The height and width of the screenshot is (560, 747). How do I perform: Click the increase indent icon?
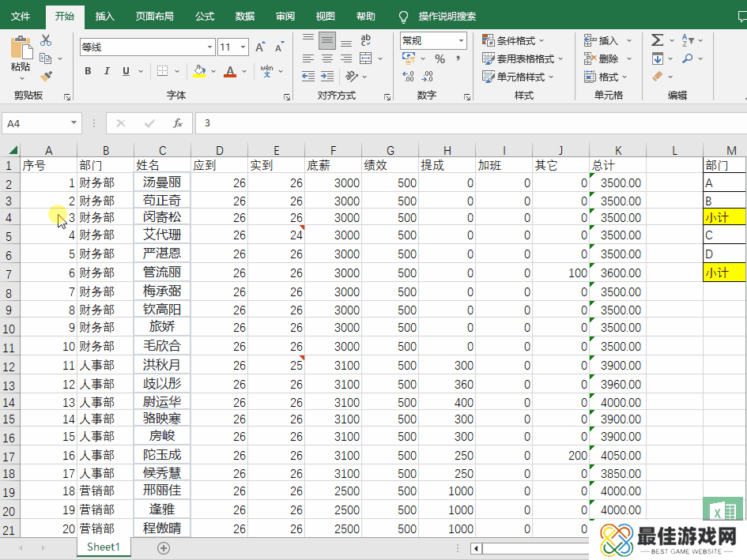point(326,77)
